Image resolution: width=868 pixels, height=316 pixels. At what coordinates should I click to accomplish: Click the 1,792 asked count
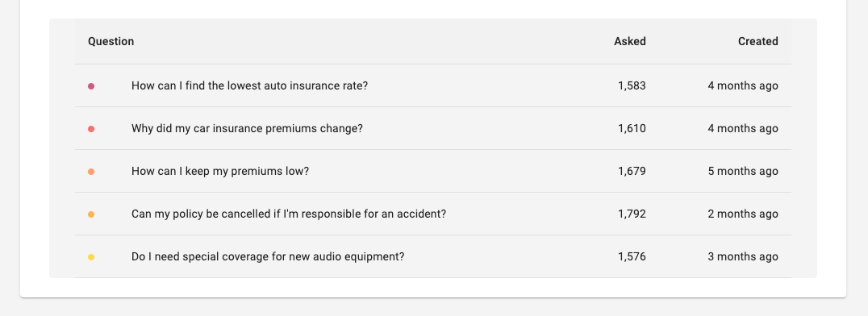point(632,214)
